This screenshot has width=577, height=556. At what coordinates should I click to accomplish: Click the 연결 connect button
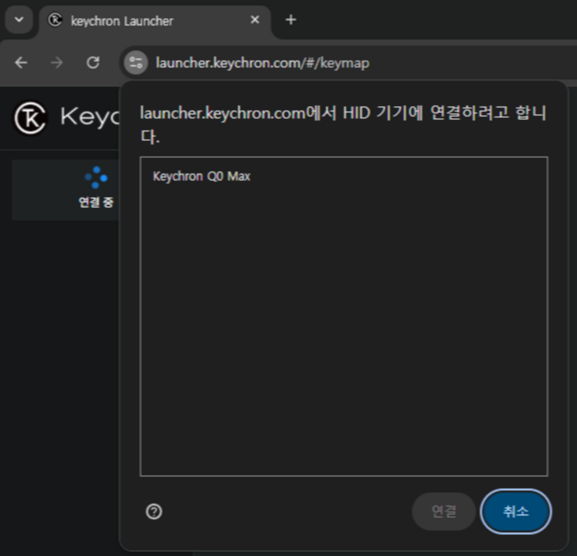444,511
